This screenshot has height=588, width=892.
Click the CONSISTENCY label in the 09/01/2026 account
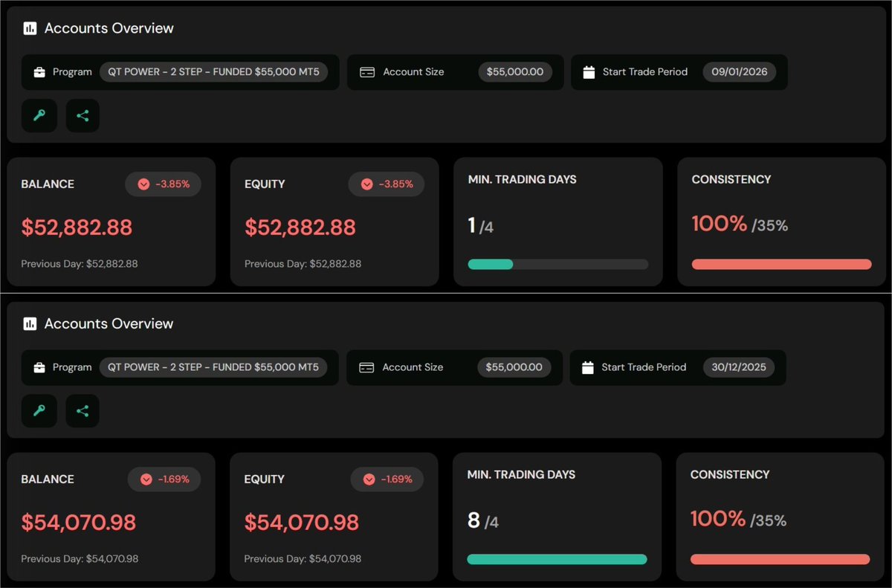pyautogui.click(x=731, y=179)
